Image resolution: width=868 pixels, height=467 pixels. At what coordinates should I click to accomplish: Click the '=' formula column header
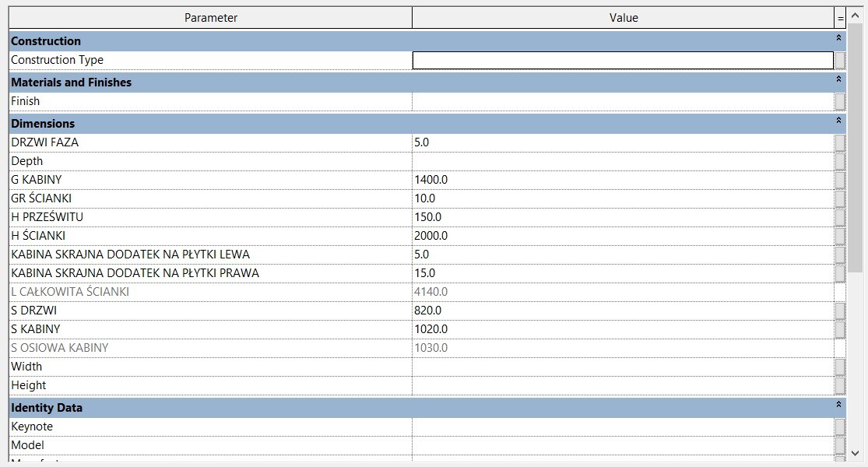point(840,18)
